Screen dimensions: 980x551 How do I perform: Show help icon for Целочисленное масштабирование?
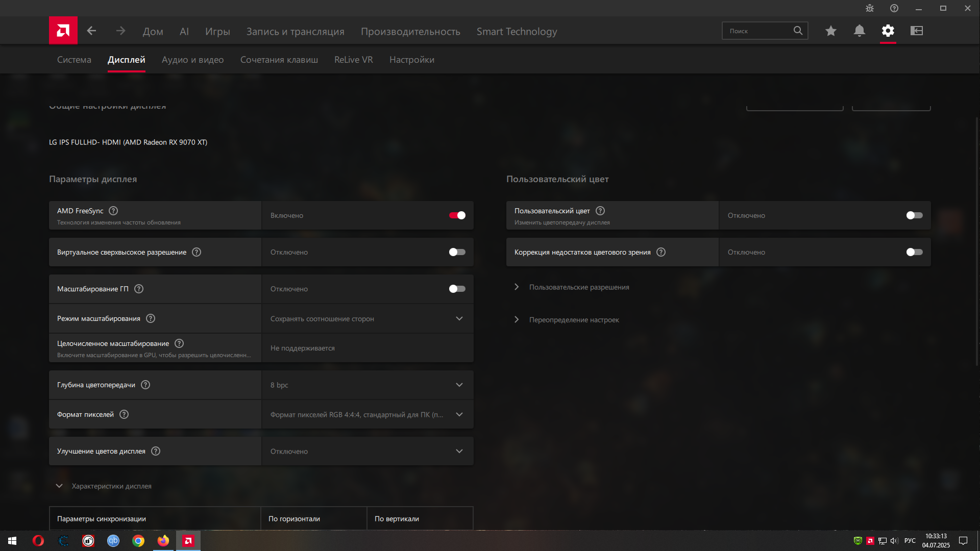pyautogui.click(x=179, y=343)
